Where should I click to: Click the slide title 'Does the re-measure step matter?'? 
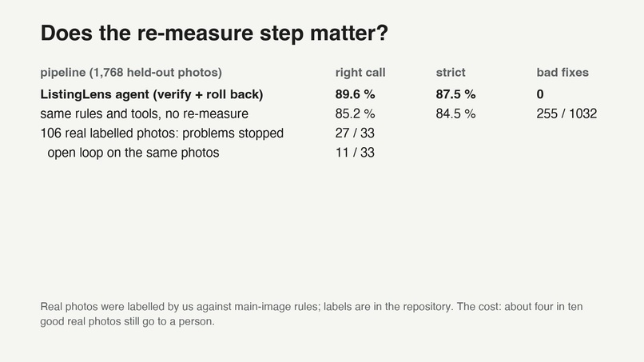pyautogui.click(x=214, y=33)
